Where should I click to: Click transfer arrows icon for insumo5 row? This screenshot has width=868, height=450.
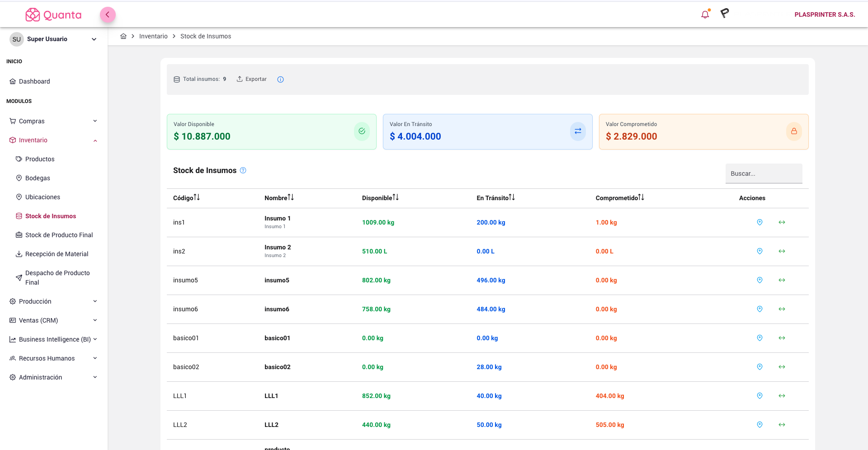[x=782, y=280]
